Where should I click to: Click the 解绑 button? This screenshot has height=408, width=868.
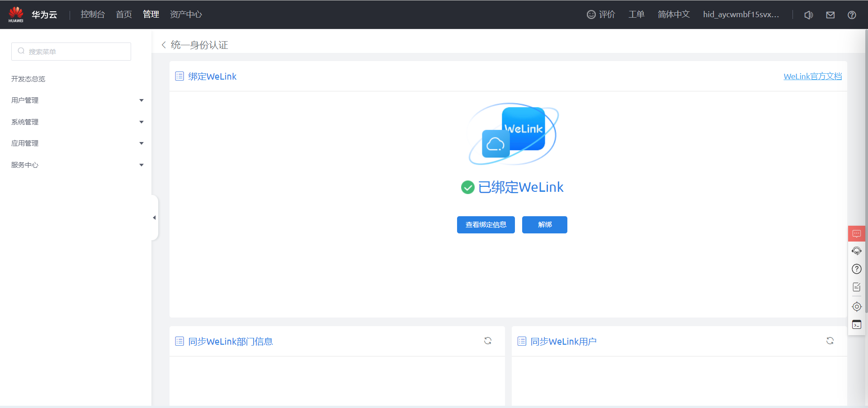545,225
